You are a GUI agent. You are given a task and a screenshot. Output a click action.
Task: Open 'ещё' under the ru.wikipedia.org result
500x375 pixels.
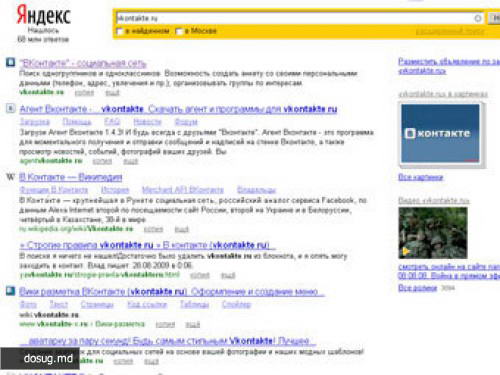[182, 229]
